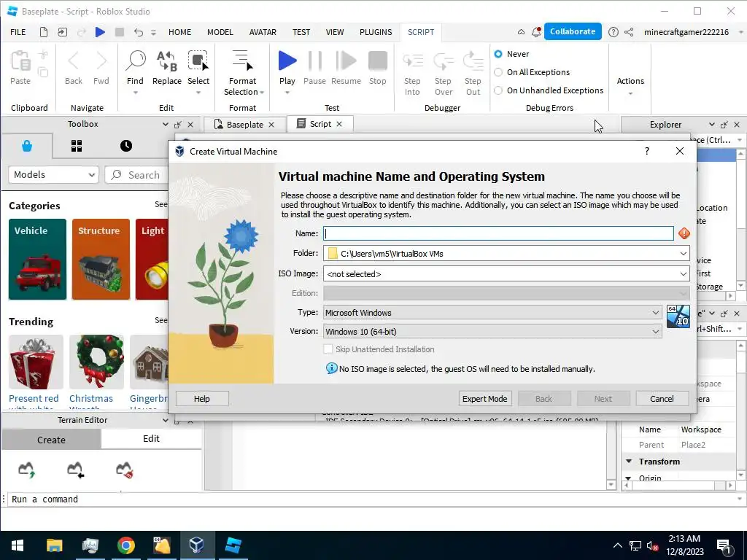The width and height of the screenshot is (747, 560).
Task: Collapse the Transform section in Properties
Action: click(x=629, y=462)
